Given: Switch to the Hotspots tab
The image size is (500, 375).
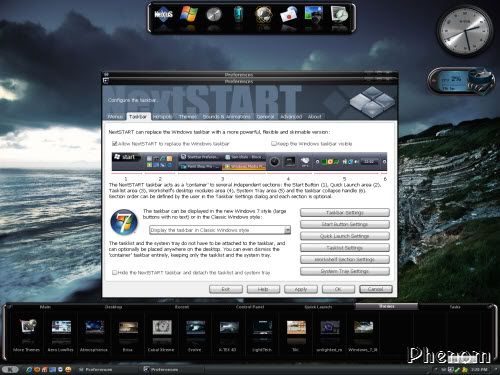Looking at the screenshot, I should [162, 117].
